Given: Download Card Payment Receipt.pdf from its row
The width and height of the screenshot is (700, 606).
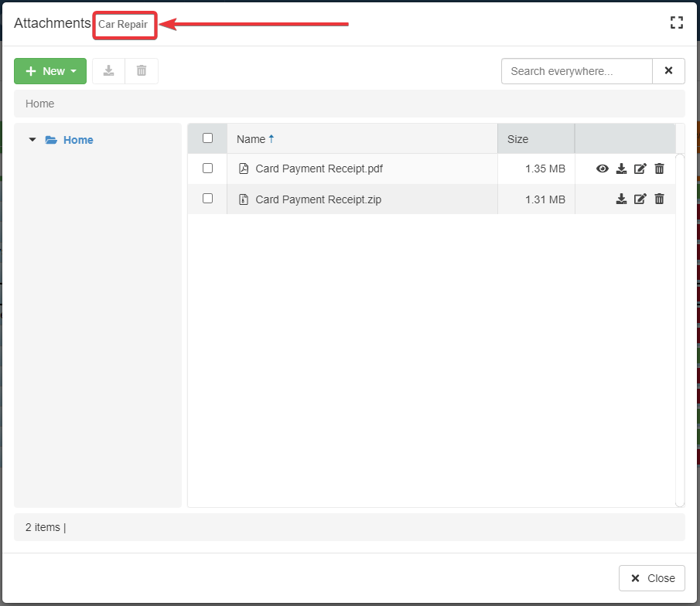Looking at the screenshot, I should tap(621, 169).
